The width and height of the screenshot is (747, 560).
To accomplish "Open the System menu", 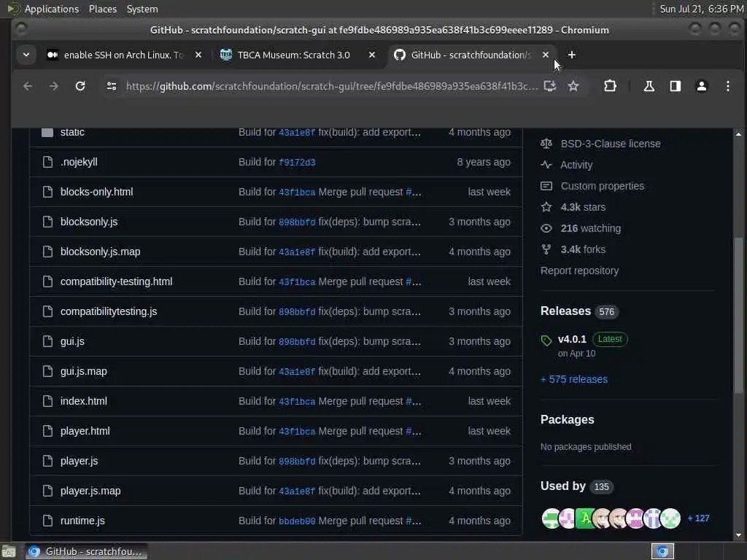I will pos(142,9).
